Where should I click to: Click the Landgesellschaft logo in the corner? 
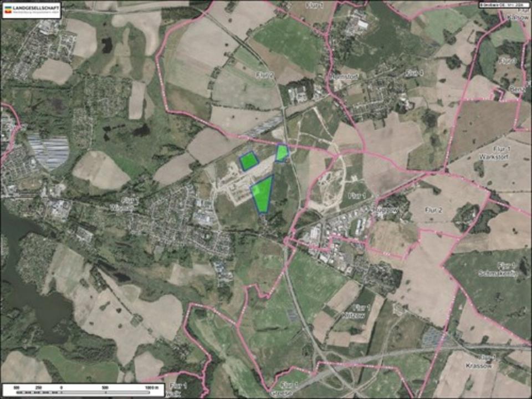(31, 9)
